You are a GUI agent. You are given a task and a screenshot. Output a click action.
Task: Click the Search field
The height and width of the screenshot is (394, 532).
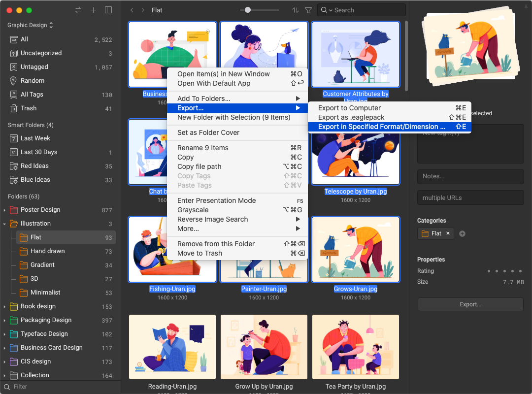click(x=362, y=10)
